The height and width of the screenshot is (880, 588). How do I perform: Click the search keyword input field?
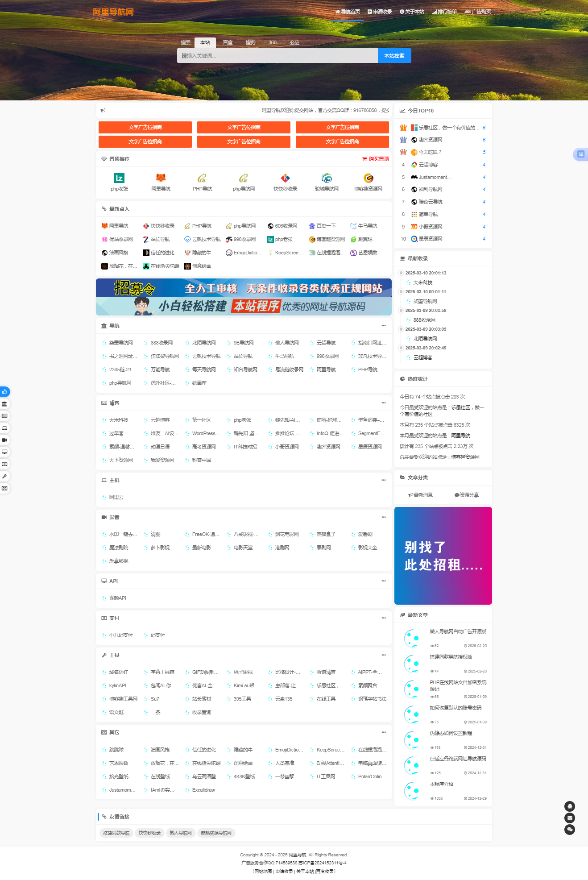[x=277, y=56]
